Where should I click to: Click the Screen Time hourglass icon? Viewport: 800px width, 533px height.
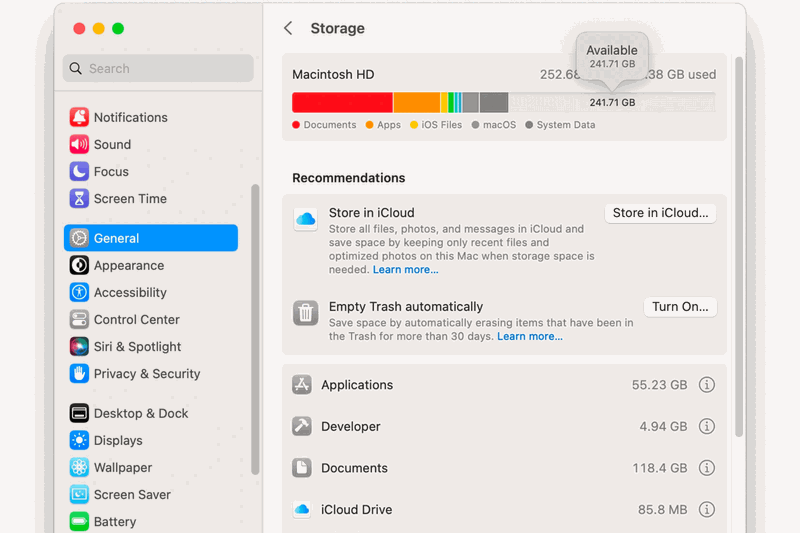click(x=79, y=198)
